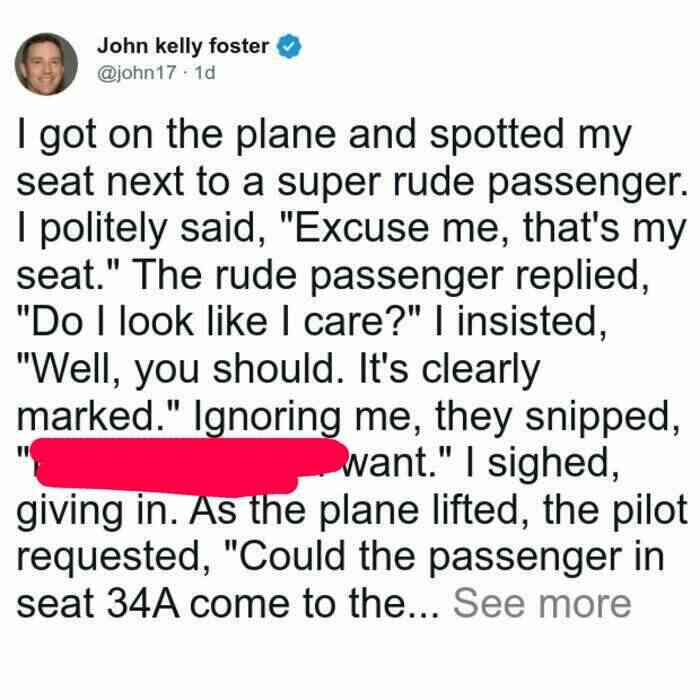Open the John kelly foster display name
700x700 pixels.
point(183,46)
